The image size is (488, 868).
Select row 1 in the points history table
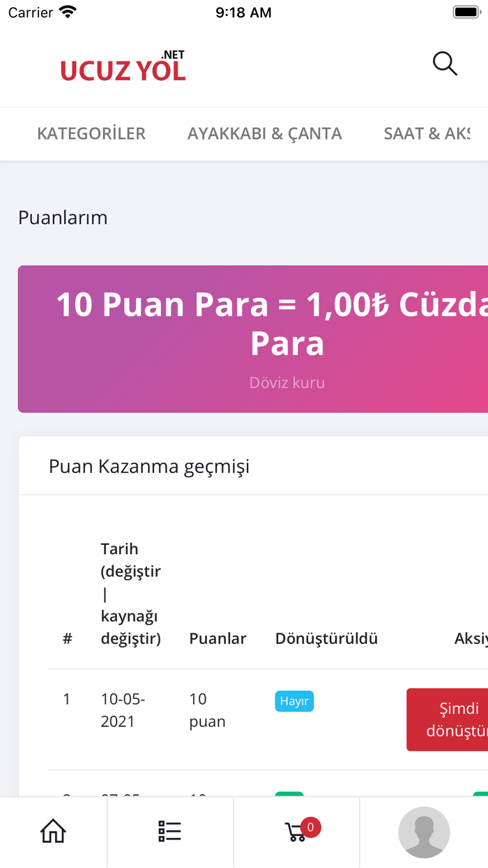coord(66,698)
